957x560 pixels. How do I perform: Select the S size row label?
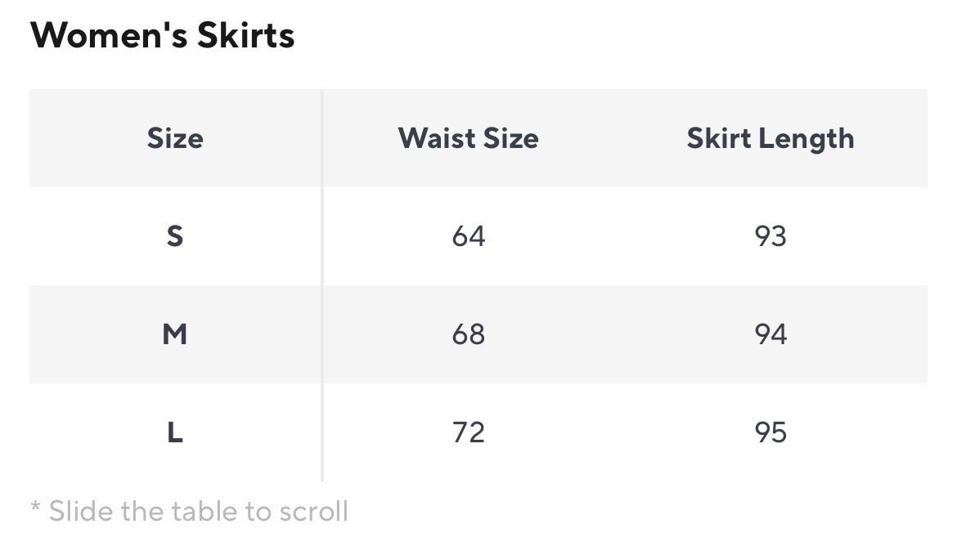[175, 236]
